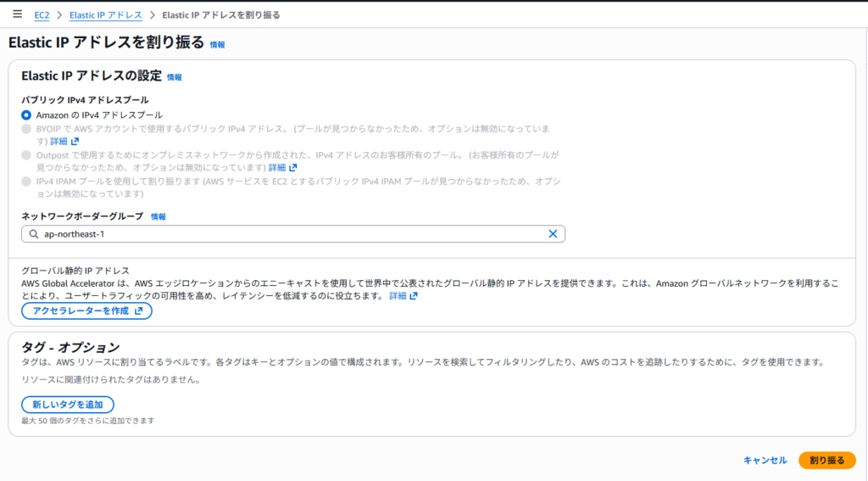Click external link icon beside Global Accelerator 詳細
This screenshot has height=481, width=868.
[x=414, y=296]
